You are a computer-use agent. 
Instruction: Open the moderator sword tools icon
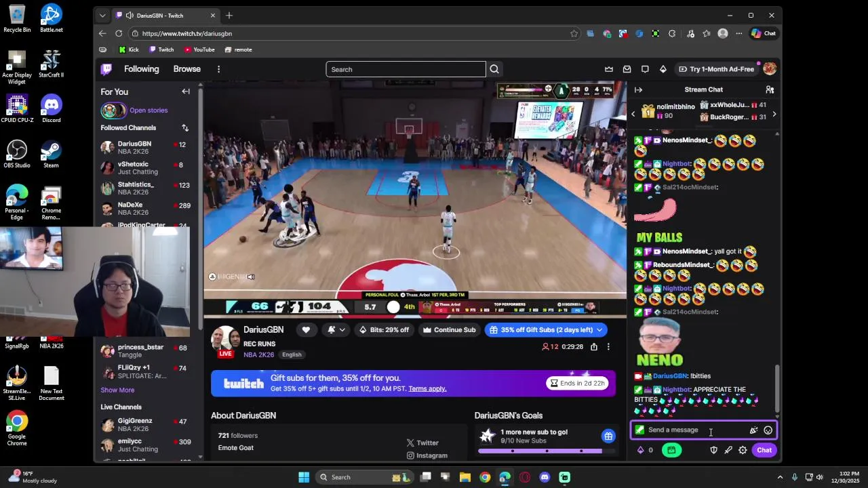pos(728,450)
